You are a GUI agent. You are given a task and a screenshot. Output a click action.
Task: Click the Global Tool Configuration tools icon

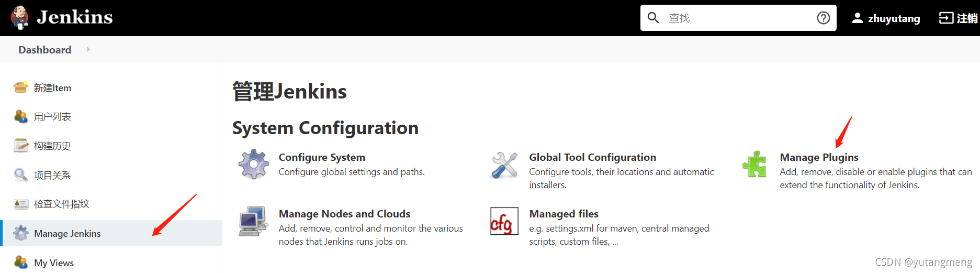click(x=504, y=165)
